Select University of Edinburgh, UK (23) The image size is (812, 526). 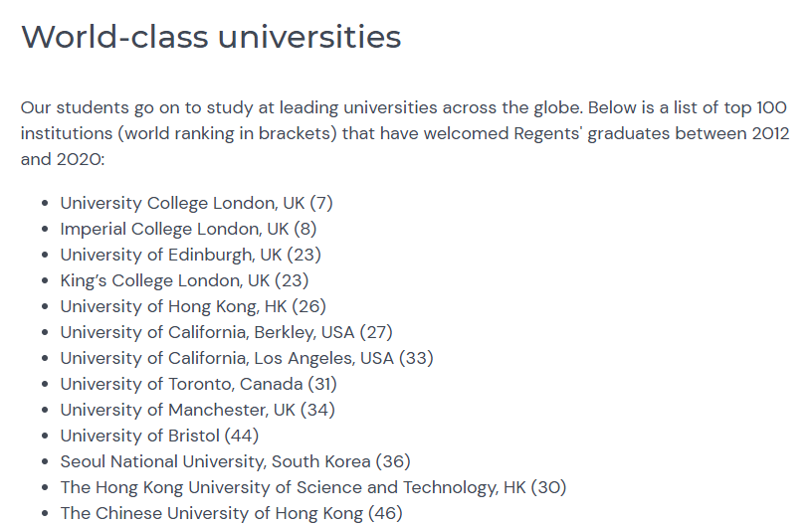191,255
